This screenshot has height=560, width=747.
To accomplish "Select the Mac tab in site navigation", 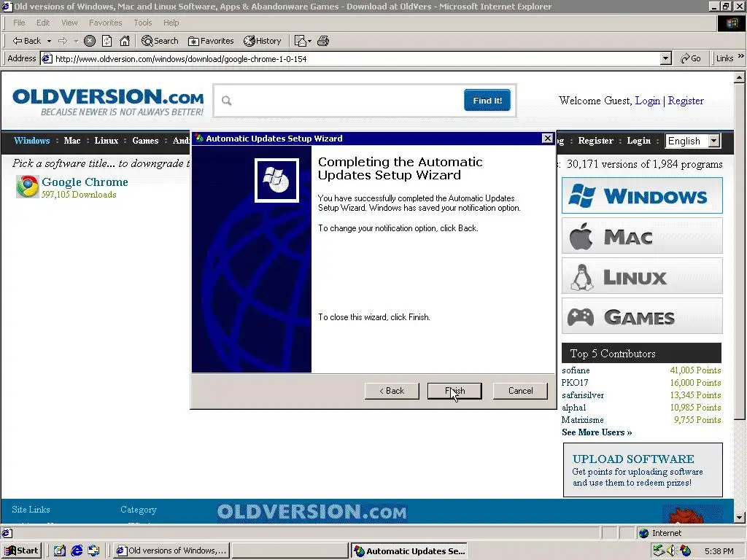I will point(72,141).
